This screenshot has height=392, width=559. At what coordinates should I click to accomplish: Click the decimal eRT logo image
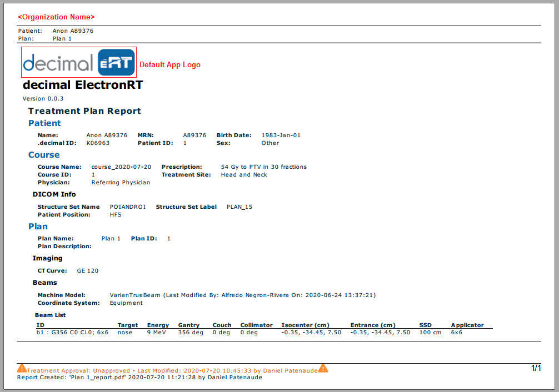[x=78, y=62]
